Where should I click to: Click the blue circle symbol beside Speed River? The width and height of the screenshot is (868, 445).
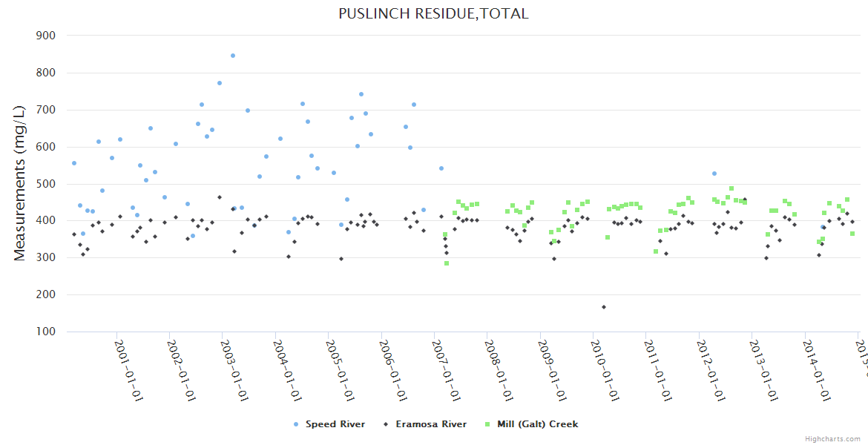coord(296,424)
